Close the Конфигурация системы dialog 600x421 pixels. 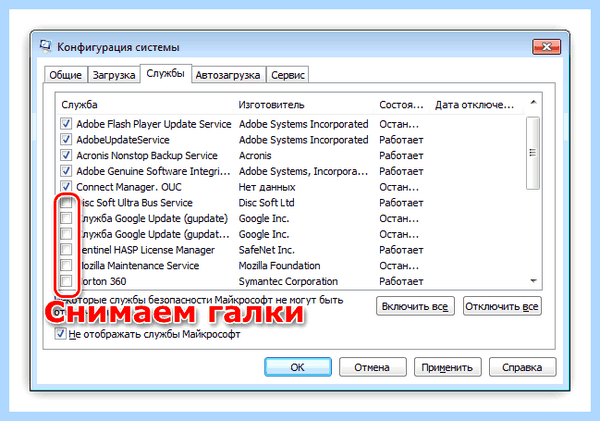(546, 47)
